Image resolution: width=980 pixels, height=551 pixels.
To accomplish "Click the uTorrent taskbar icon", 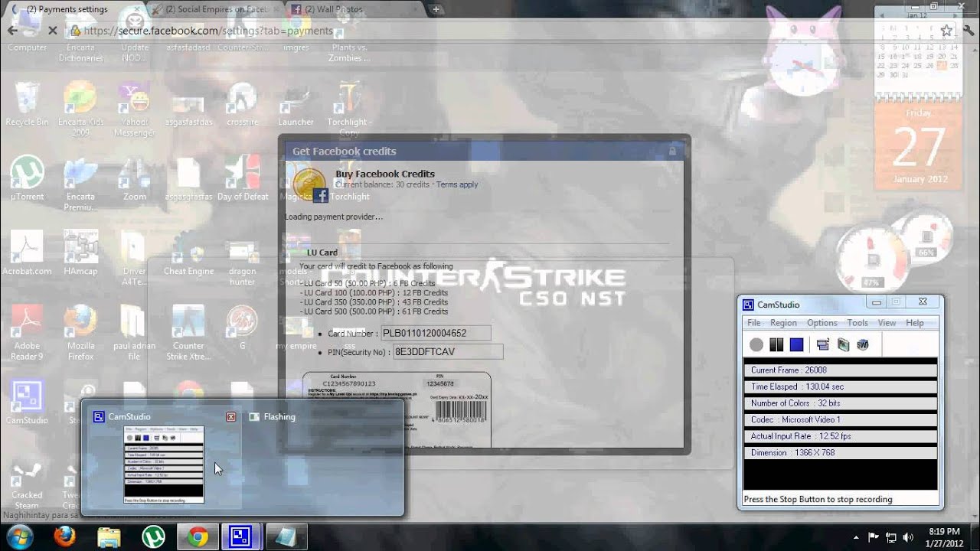I will [x=153, y=537].
